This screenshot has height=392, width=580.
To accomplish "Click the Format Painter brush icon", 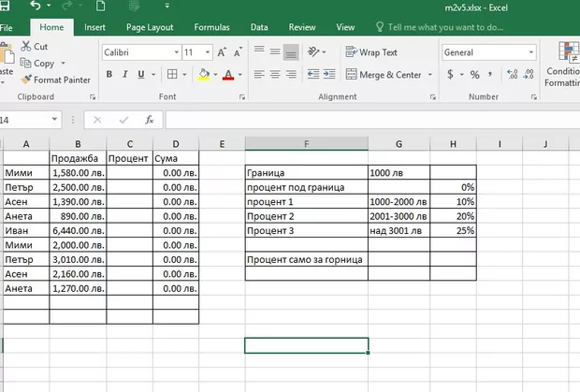I will [25, 80].
